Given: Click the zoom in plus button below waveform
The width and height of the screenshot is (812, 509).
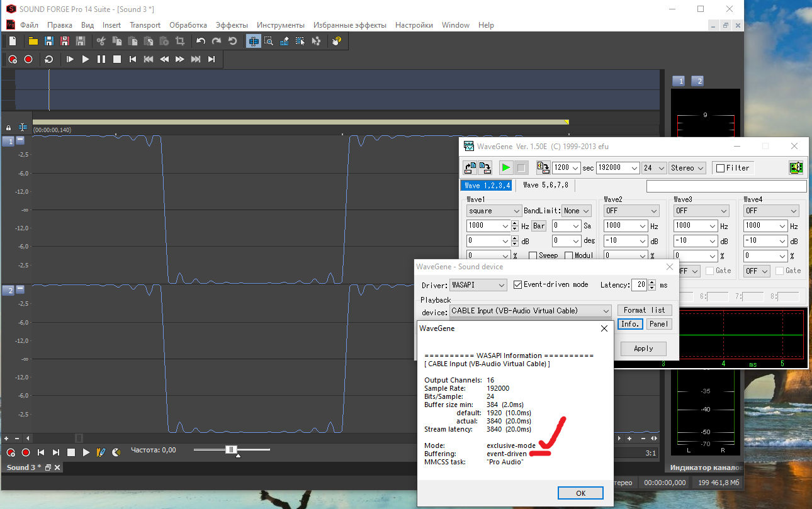Looking at the screenshot, I should click(6, 438).
